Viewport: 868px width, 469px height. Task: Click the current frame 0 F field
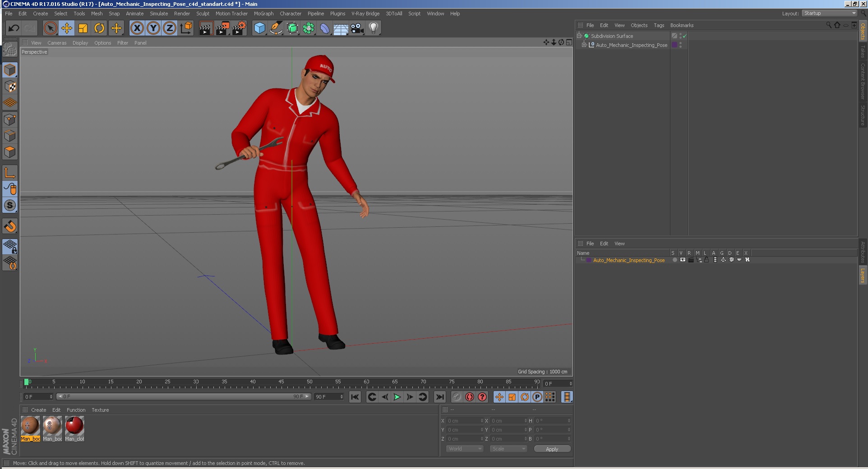pos(38,397)
